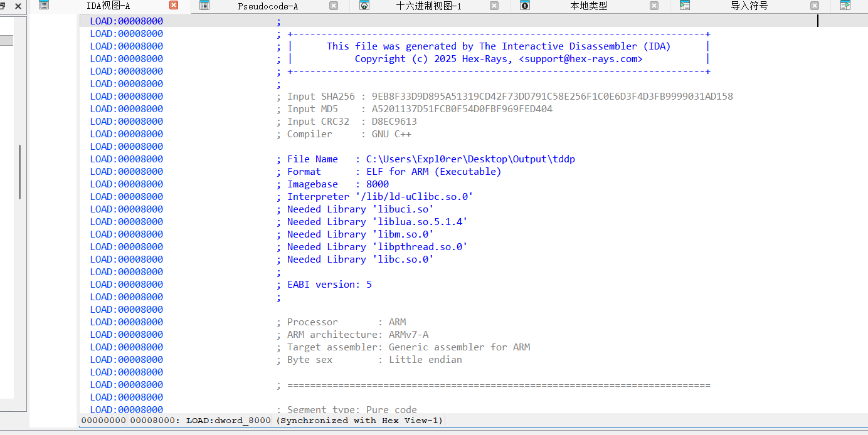Close the 本地类型 tab
This screenshot has height=435, width=868.
click(x=654, y=6)
